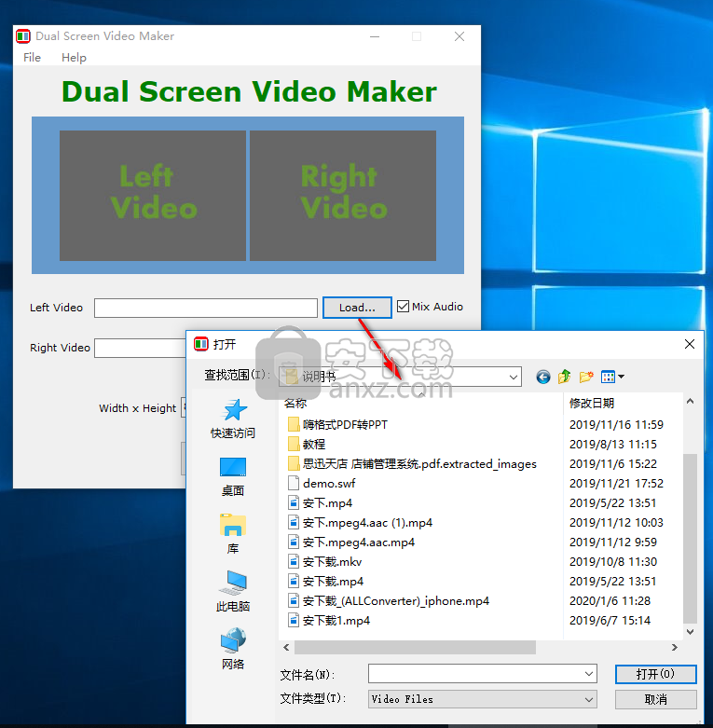The width and height of the screenshot is (713, 728).
Task: Click folder icon of 教程
Action: [x=294, y=444]
